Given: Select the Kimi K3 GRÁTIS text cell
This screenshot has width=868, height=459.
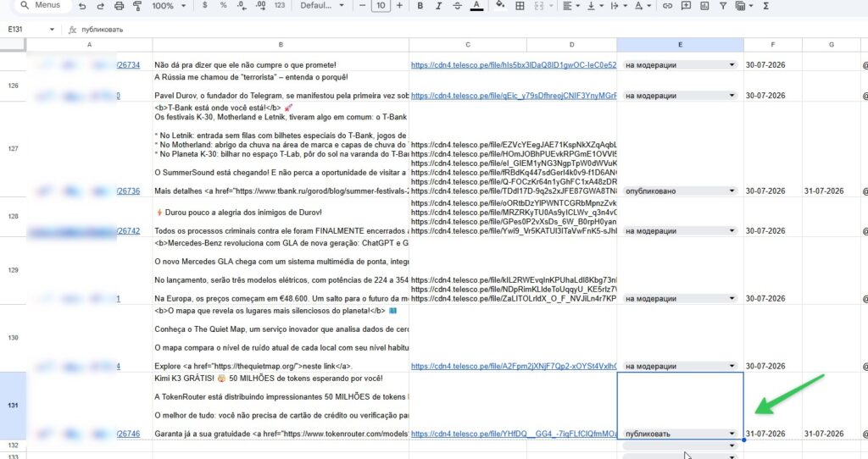Looking at the screenshot, I should click(x=281, y=406).
